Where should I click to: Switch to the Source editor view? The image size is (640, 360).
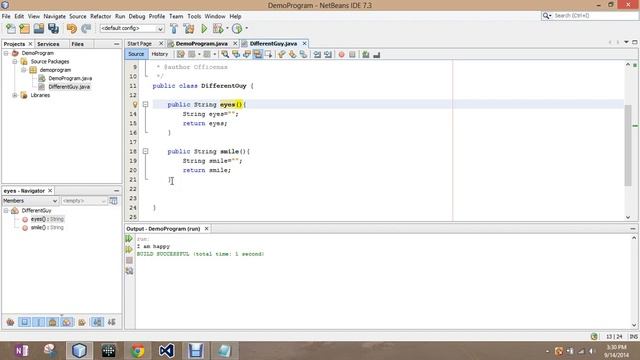click(136, 54)
